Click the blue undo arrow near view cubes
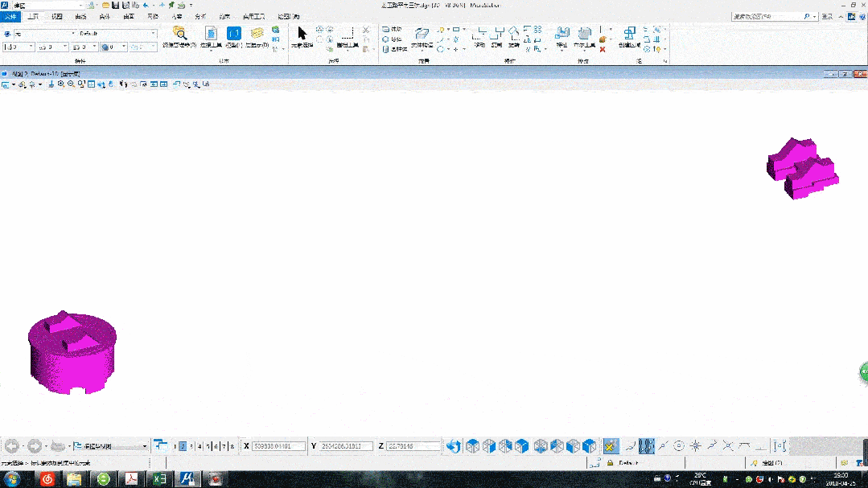Image resolution: width=868 pixels, height=488 pixels. coord(454,446)
